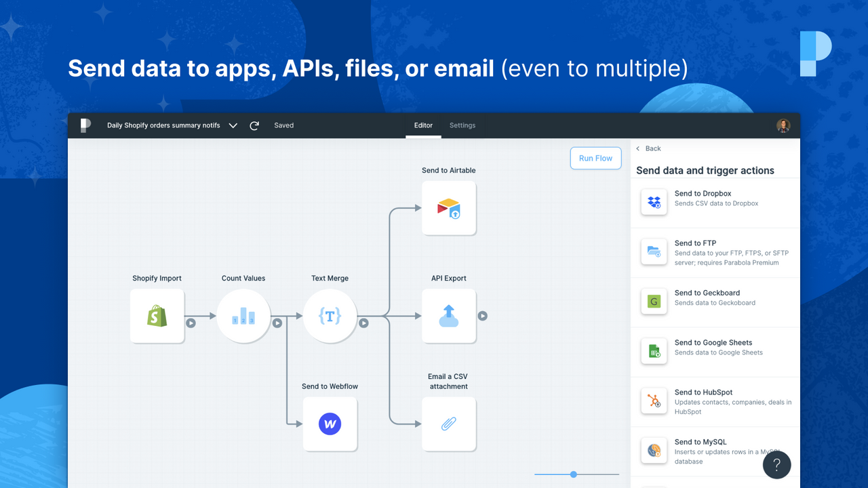
Task: Select the API Export cloud upload icon
Action: point(448,316)
